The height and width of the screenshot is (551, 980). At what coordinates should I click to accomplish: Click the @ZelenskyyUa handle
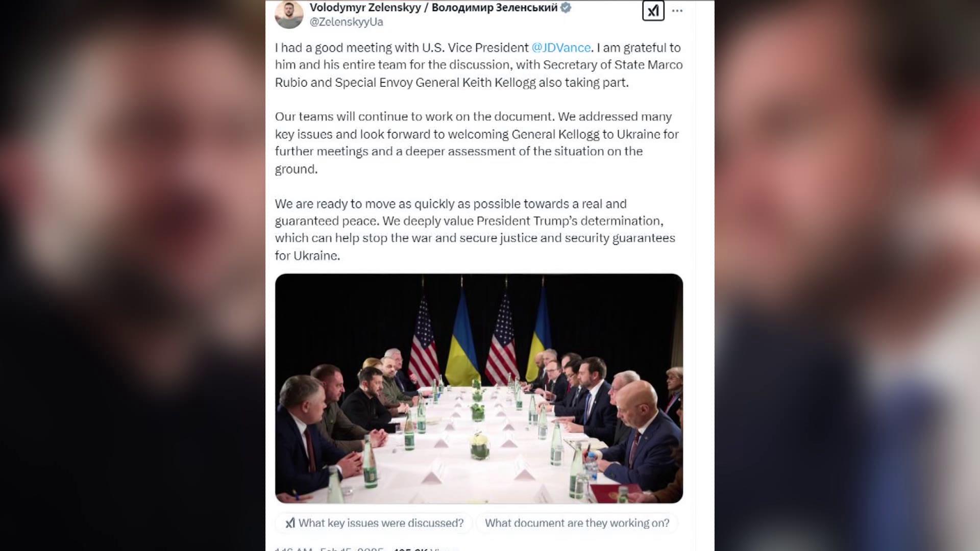click(x=346, y=22)
